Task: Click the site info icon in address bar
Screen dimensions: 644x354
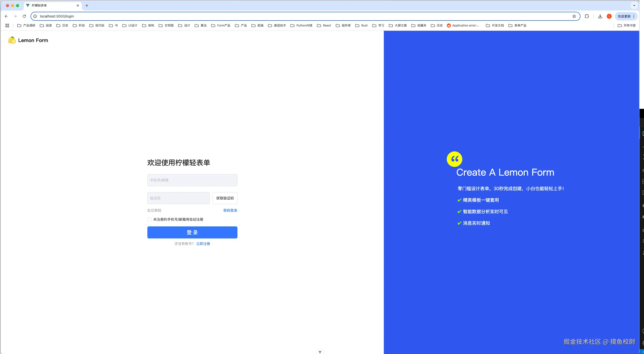Action: point(35,16)
